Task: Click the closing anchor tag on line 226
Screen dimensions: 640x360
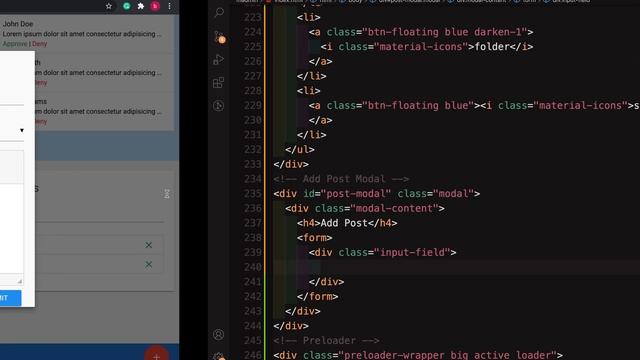Action: [320, 61]
